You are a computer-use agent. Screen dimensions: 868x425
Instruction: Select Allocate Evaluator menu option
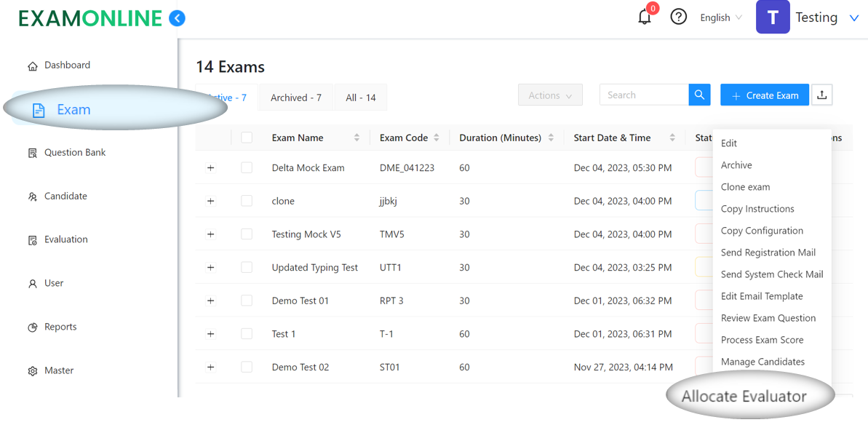pyautogui.click(x=744, y=397)
